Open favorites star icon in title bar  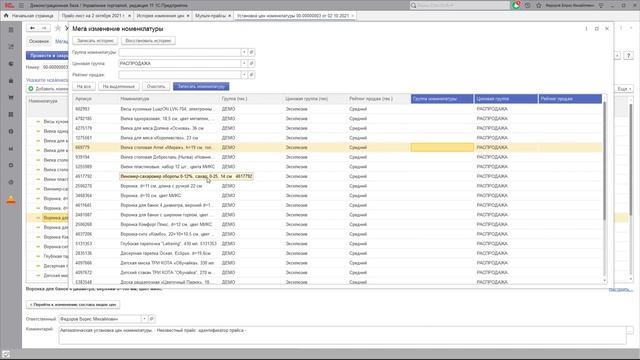pyautogui.click(x=539, y=5)
